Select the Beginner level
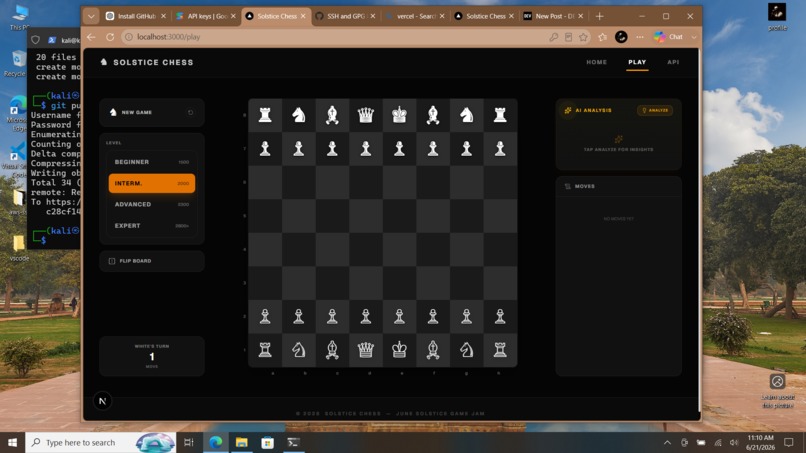Image resolution: width=806 pixels, height=453 pixels. (x=152, y=162)
